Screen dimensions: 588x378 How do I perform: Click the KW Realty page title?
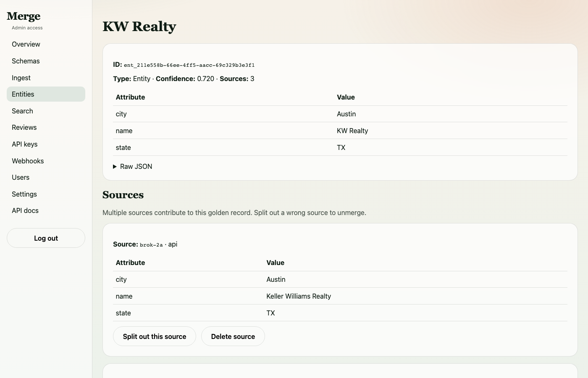pos(139,26)
